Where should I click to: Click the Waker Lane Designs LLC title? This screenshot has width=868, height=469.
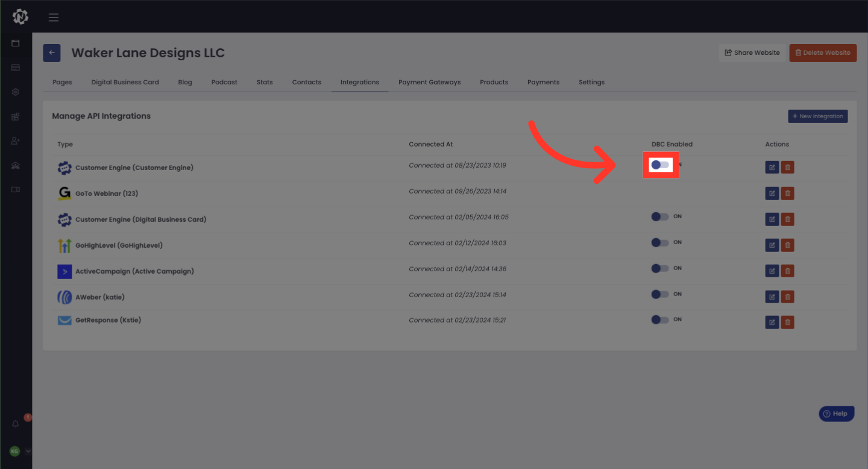click(x=148, y=53)
